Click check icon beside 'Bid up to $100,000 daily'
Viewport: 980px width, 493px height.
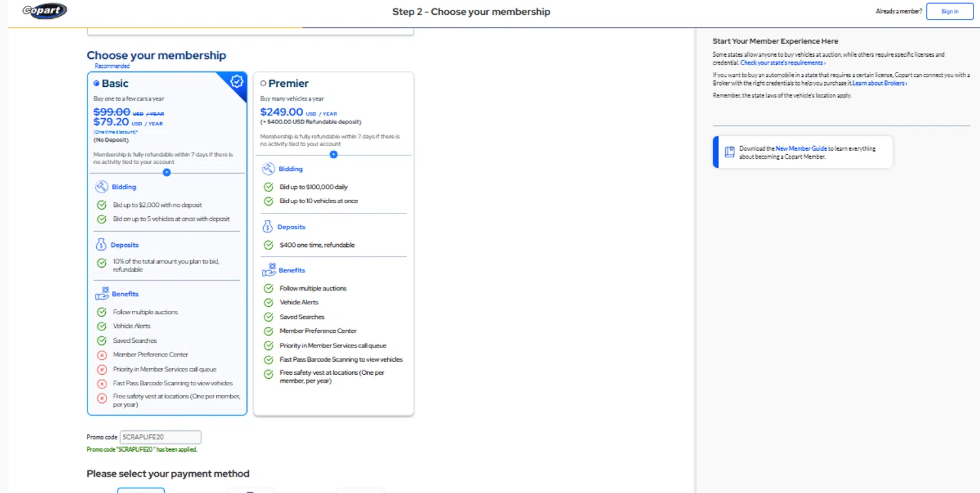[x=269, y=187]
